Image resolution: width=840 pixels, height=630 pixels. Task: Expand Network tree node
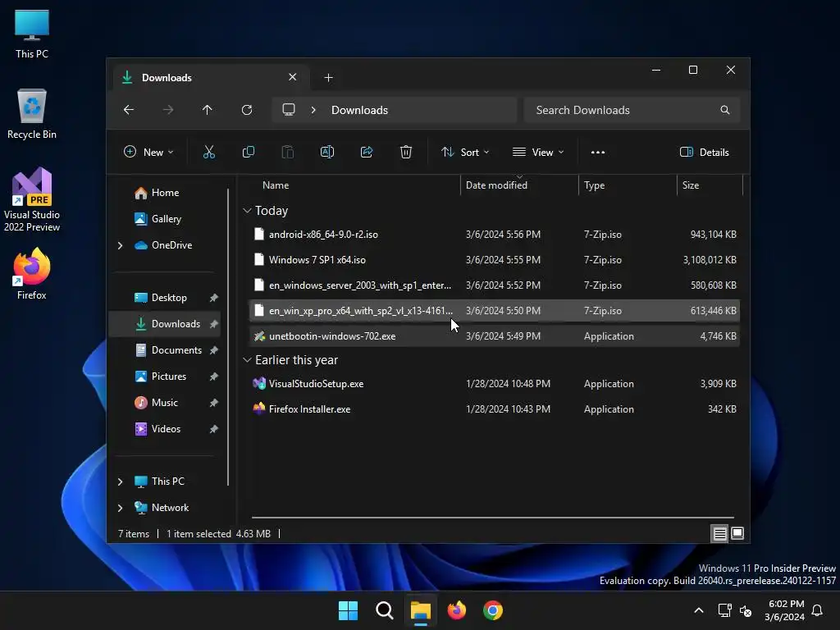point(120,508)
